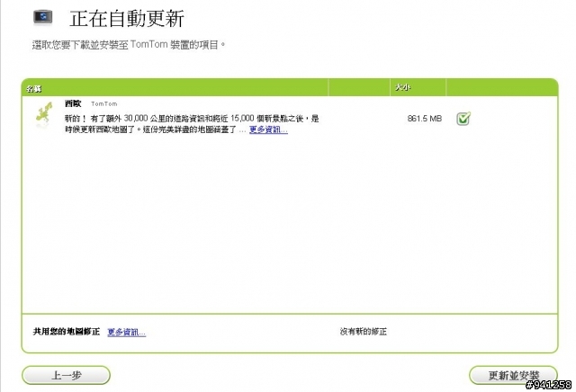The height and width of the screenshot is (392, 576).
Task: Uncheck the 西歐 map update checkbox
Action: (x=463, y=119)
